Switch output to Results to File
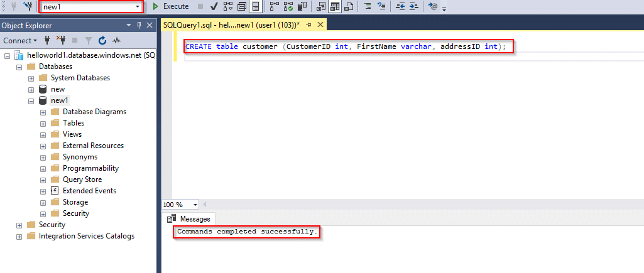Viewport: 644px width, 273px height. point(349,6)
